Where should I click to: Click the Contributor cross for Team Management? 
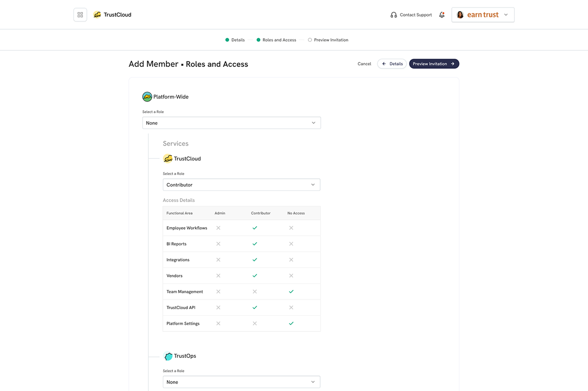click(x=255, y=291)
